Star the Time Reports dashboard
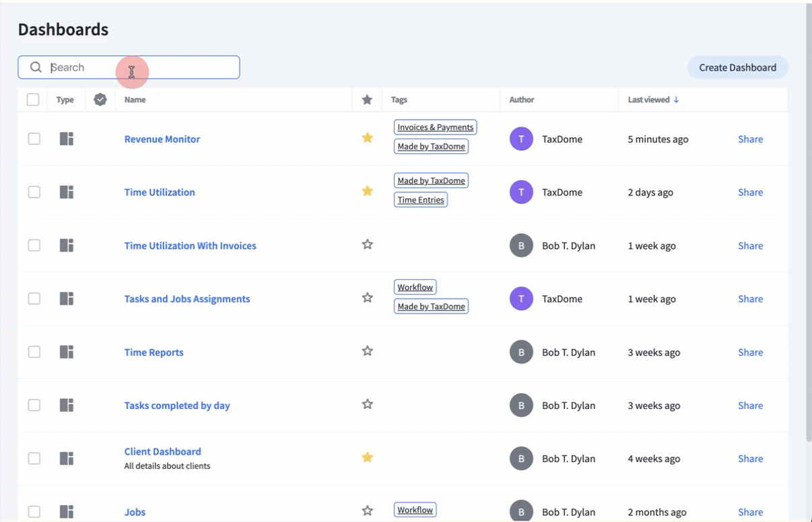The width and height of the screenshot is (812, 522). pyautogui.click(x=367, y=351)
